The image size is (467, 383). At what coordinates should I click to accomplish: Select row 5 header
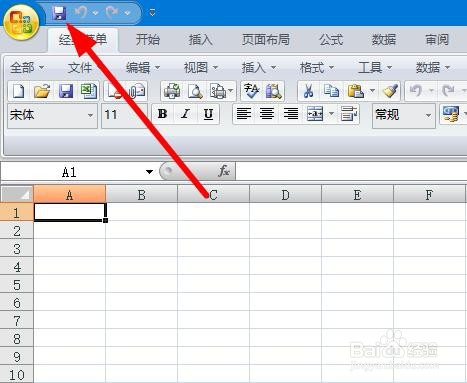[x=17, y=284]
